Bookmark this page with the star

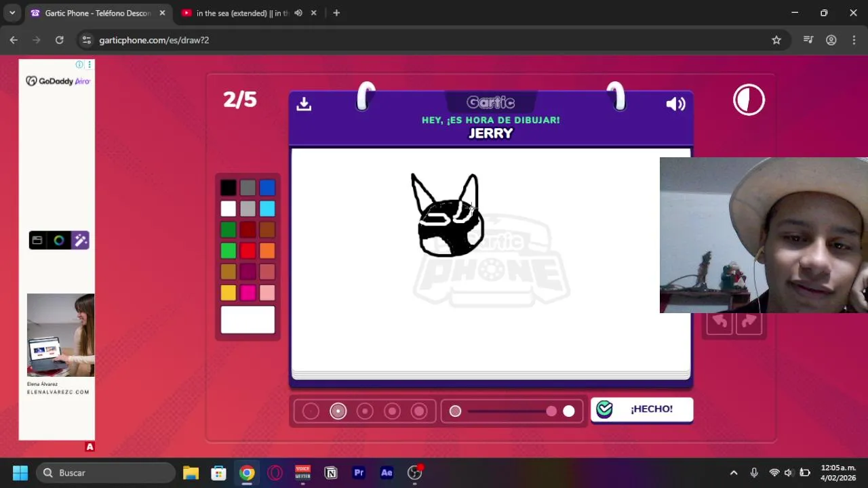(x=776, y=40)
